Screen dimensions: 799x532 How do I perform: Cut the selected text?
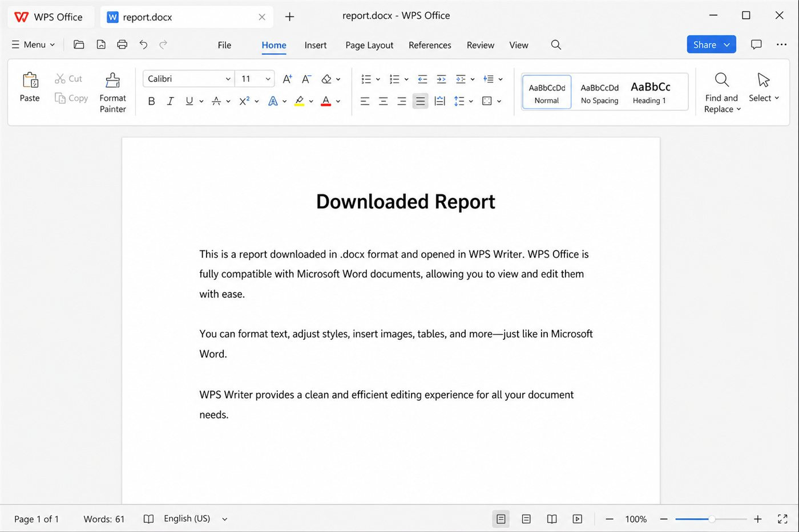point(68,79)
